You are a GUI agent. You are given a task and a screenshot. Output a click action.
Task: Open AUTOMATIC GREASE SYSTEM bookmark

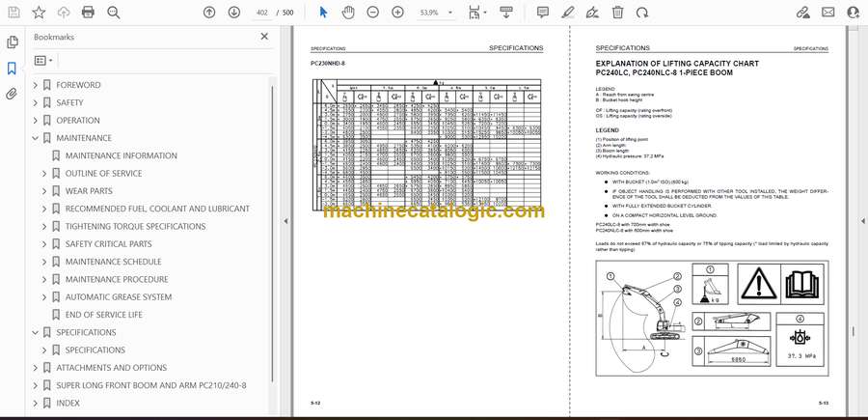[x=119, y=297]
